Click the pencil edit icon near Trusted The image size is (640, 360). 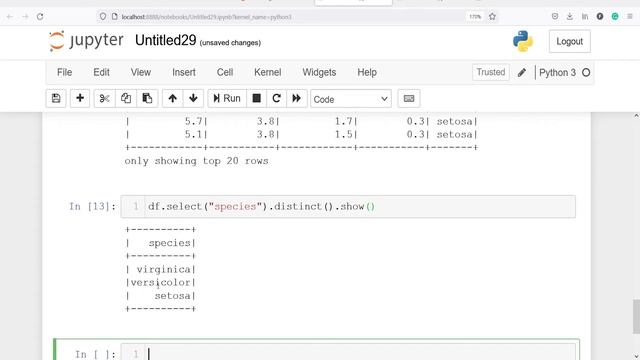(x=522, y=73)
